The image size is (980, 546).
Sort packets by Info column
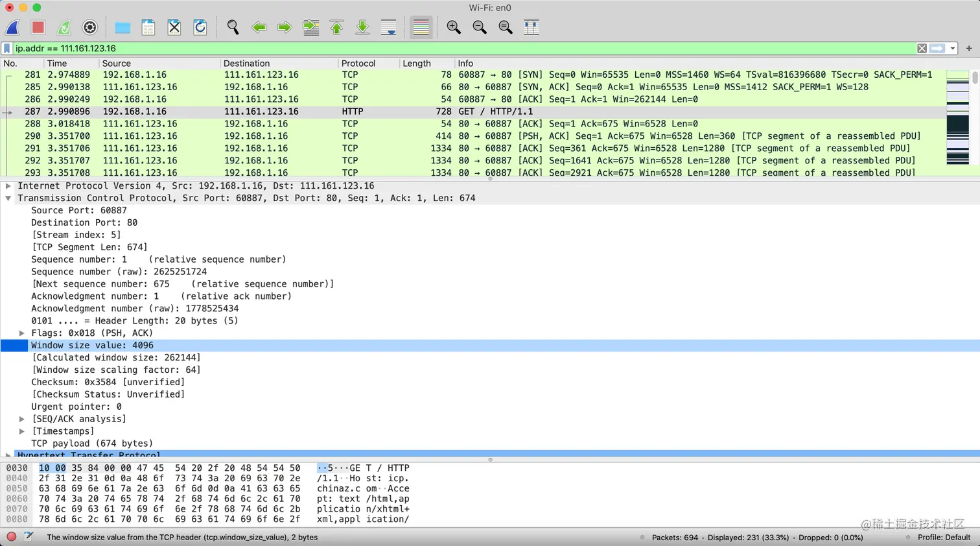[x=700, y=64]
